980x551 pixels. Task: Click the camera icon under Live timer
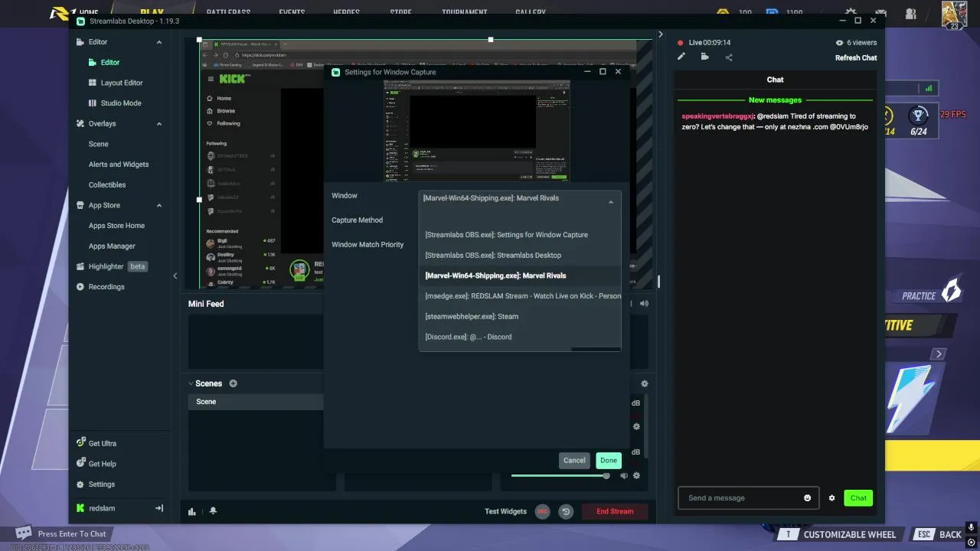click(704, 57)
